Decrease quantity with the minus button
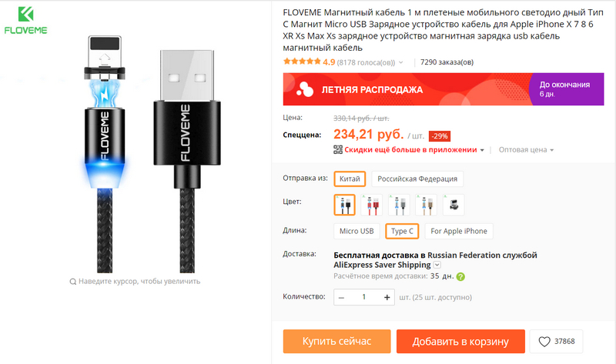This screenshot has height=364, width=616. (341, 298)
